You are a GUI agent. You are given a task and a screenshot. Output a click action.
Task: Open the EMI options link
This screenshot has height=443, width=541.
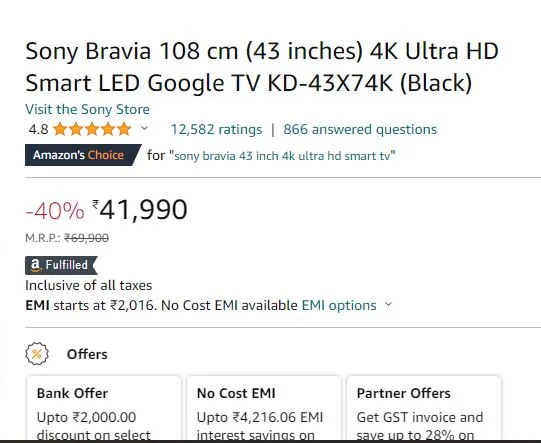[339, 305]
